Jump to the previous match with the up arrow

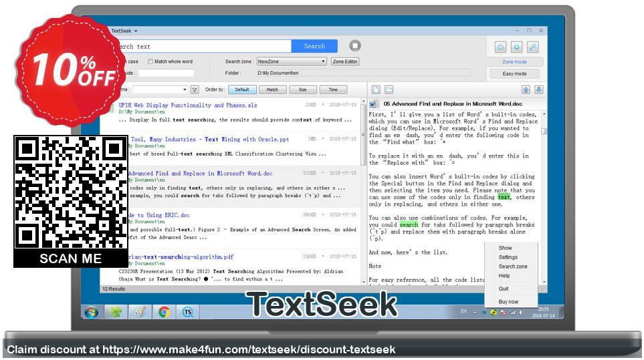point(526,89)
